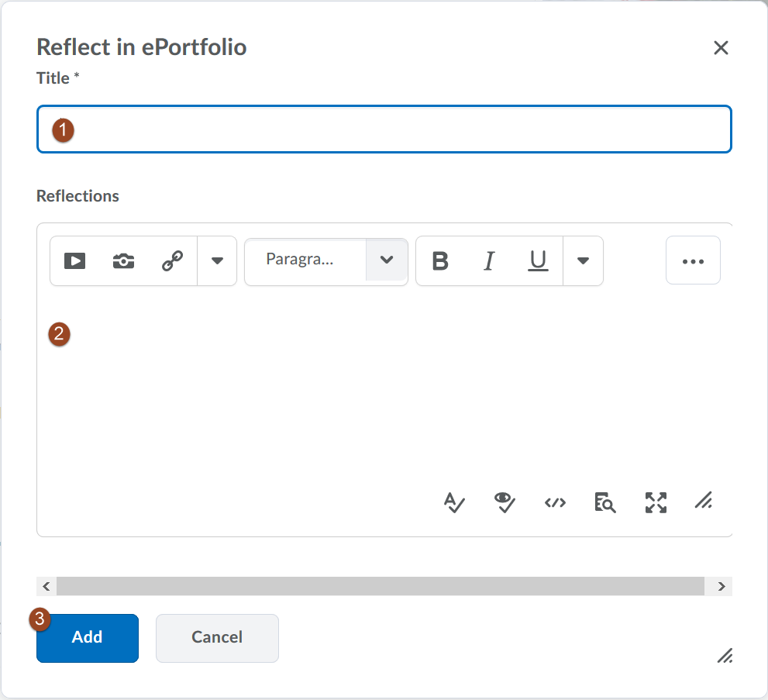Open more insert options arrow

(x=218, y=261)
